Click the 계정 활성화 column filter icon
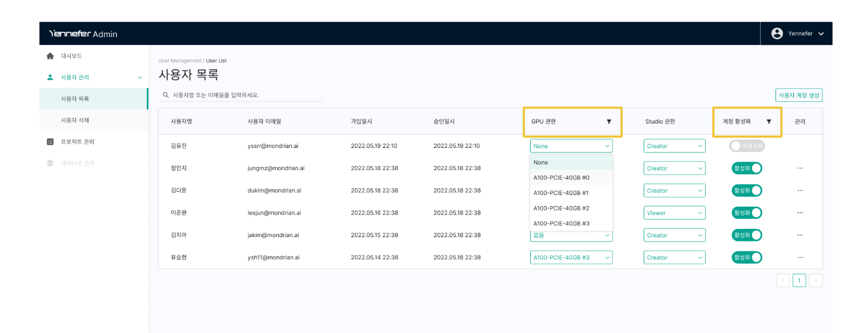868x333 pixels. [768, 121]
